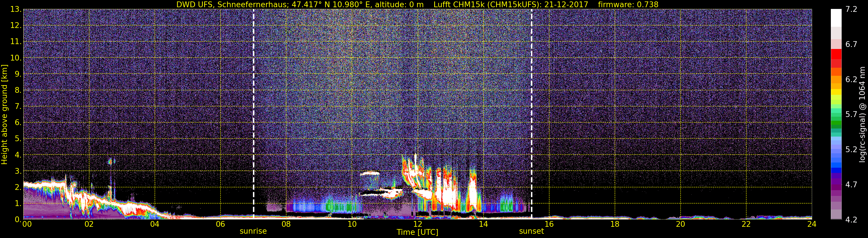Click the time axis tick '02'
Viewport: 868px width, 238px height.
coord(89,224)
